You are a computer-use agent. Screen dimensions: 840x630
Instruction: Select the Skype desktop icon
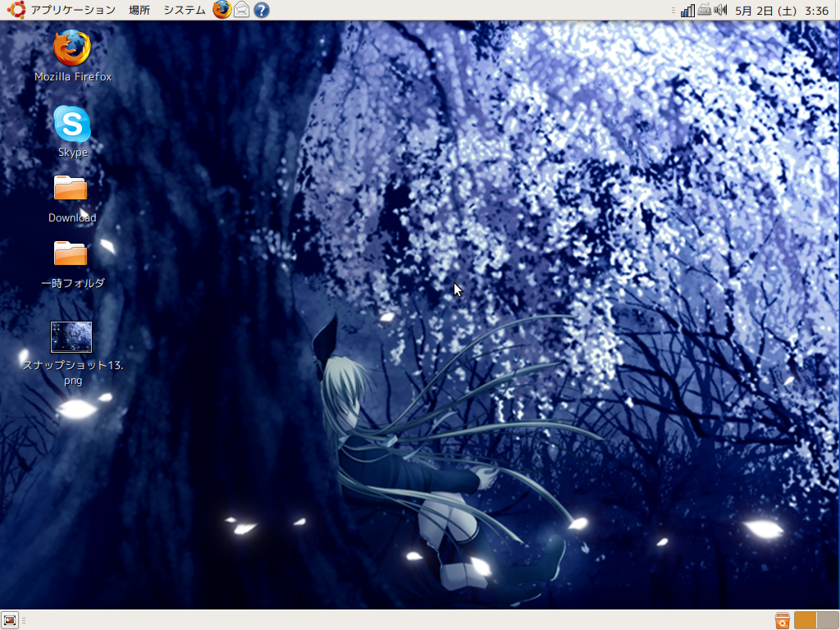[x=72, y=124]
